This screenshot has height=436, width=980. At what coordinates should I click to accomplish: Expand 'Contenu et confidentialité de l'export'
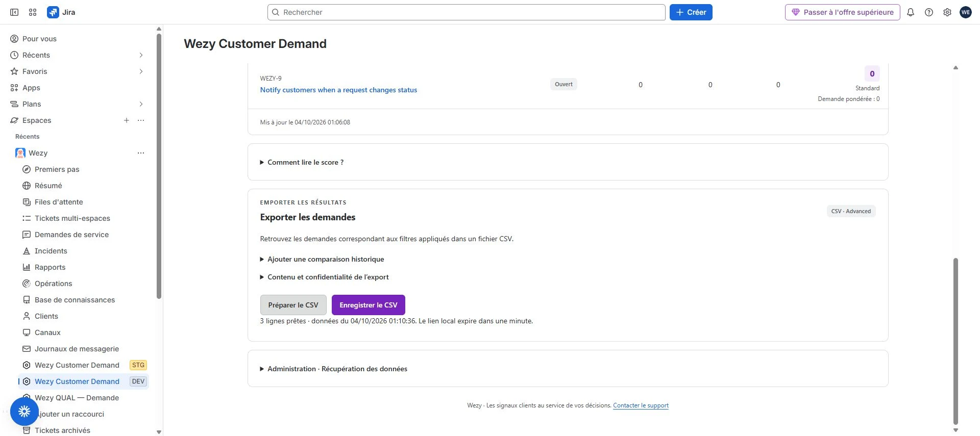(324, 277)
